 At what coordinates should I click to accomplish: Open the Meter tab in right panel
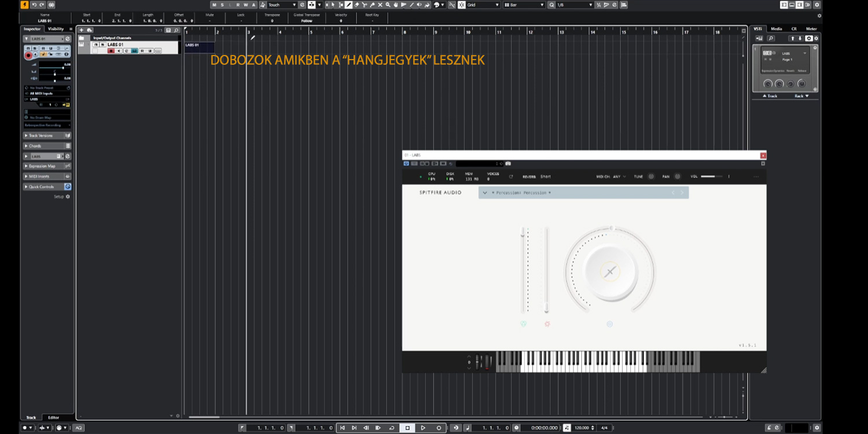tap(812, 29)
